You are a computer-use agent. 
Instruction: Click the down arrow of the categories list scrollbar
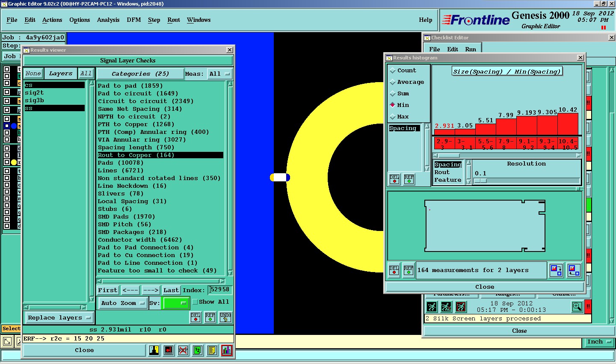[230, 273]
